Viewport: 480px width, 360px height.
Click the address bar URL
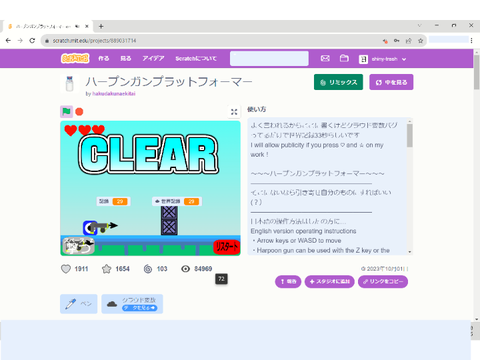94,41
